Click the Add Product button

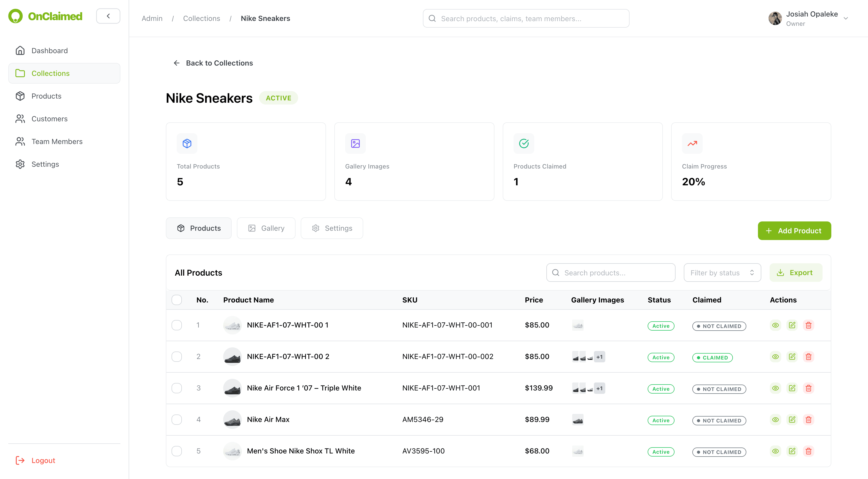794,230
